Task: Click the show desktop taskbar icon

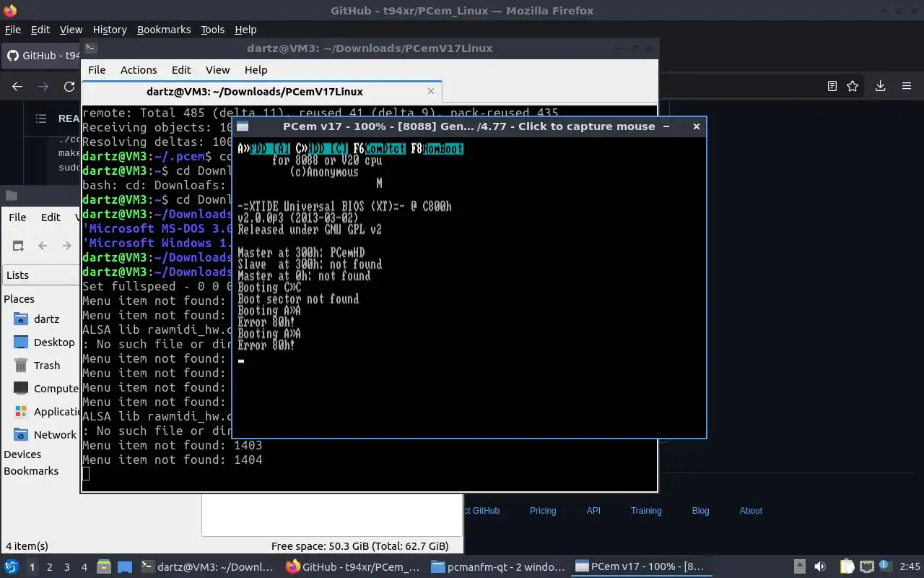Action: click(x=124, y=566)
